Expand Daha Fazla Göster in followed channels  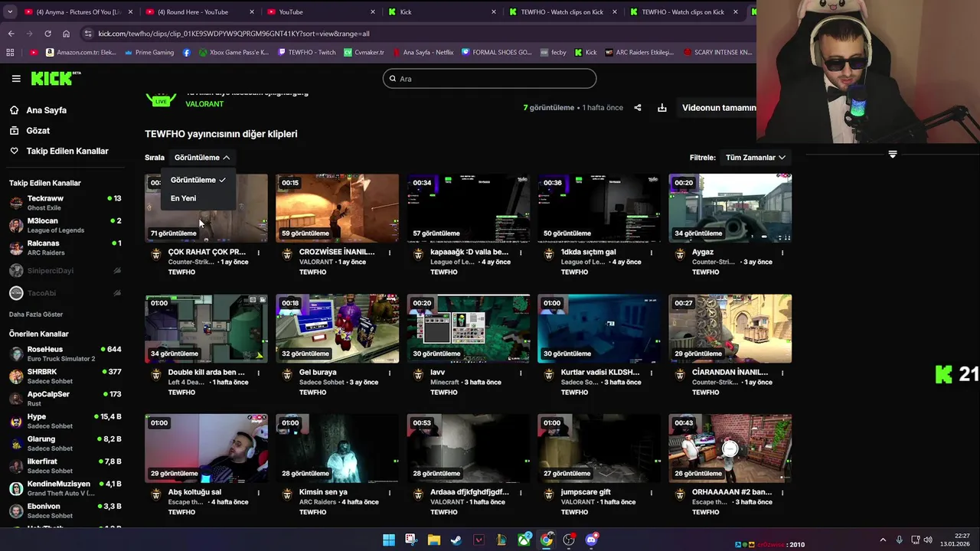(x=36, y=315)
